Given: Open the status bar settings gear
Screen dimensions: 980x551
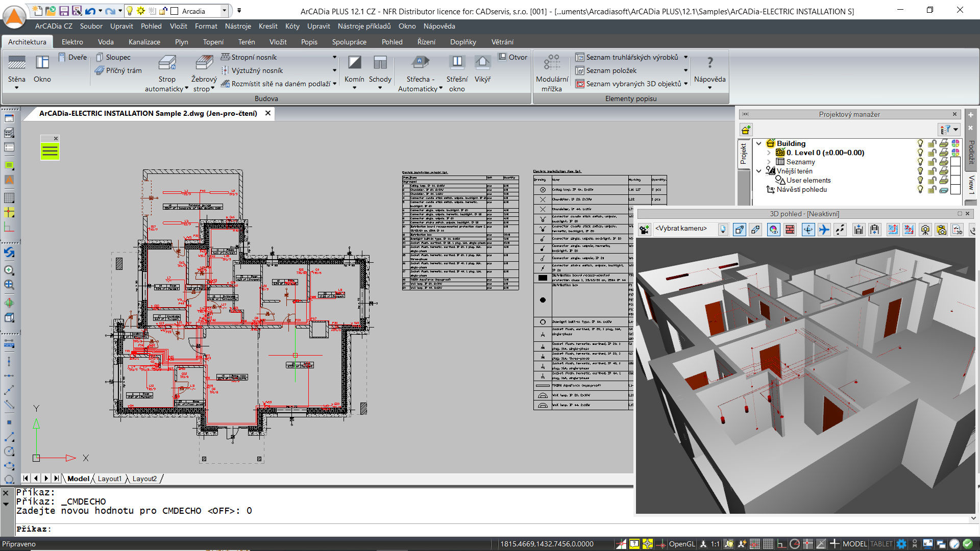Looking at the screenshot, I should tap(901, 544).
